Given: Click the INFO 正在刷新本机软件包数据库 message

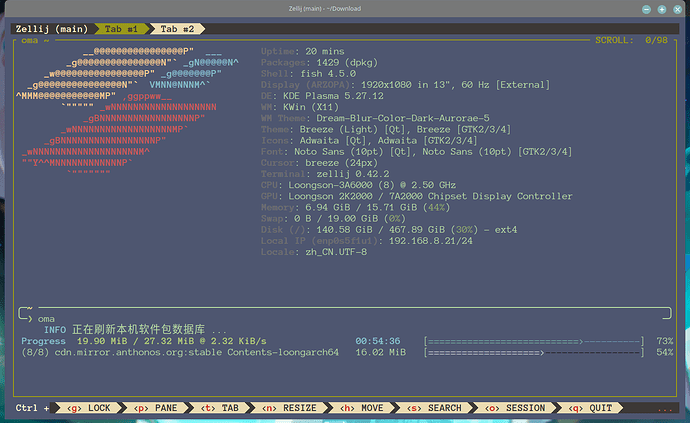Looking at the screenshot, I should click(x=135, y=330).
